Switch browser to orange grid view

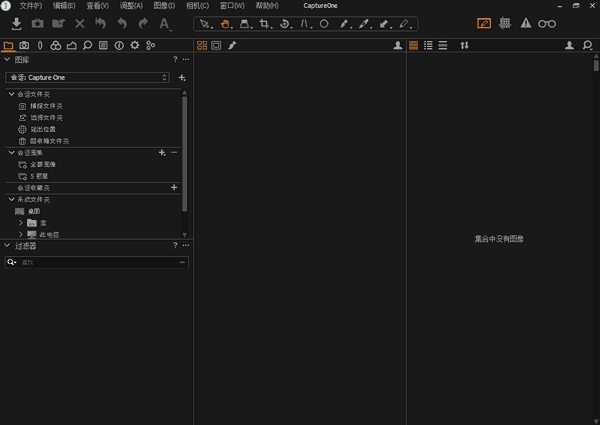tap(414, 46)
